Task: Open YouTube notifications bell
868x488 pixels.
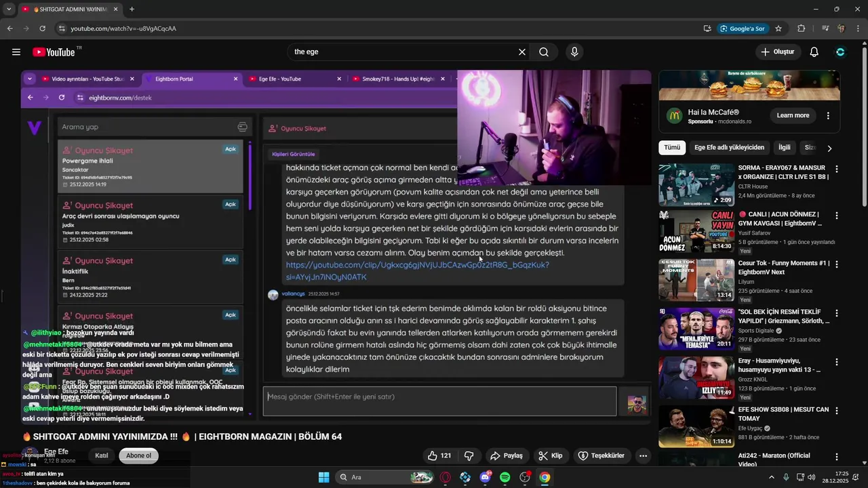Action: (x=814, y=52)
